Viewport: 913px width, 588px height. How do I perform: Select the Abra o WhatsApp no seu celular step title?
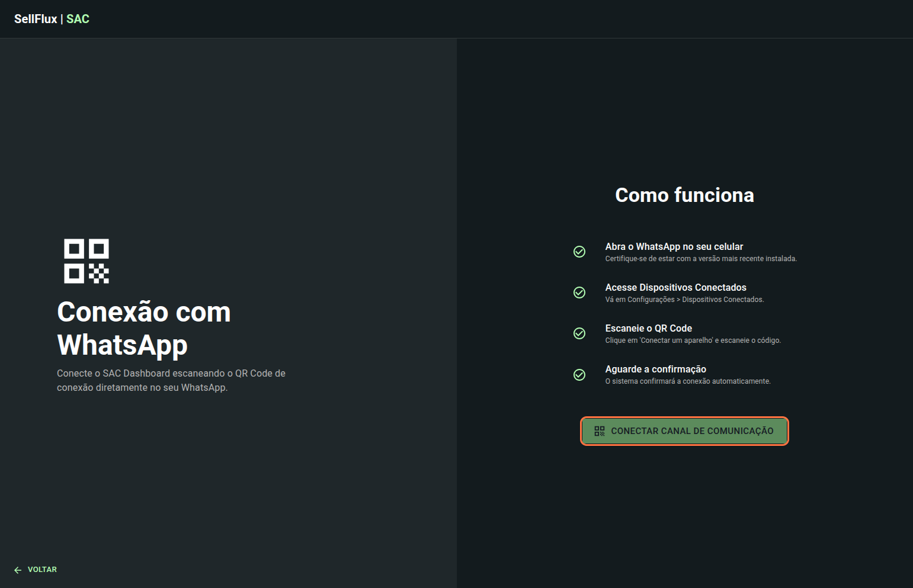[674, 246]
